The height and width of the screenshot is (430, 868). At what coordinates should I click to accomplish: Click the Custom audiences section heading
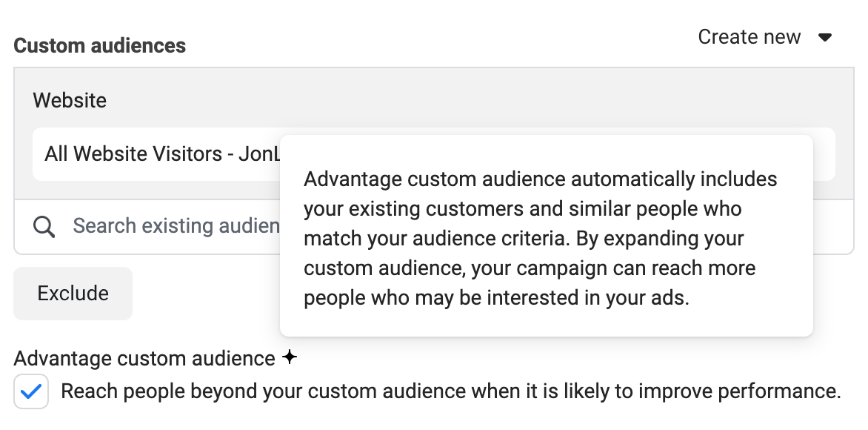100,45
